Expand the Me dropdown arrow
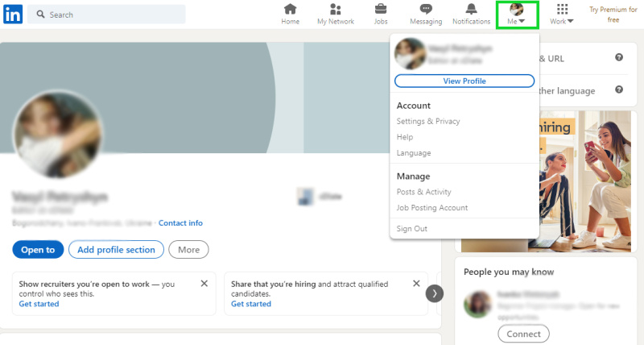Image resolution: width=644 pixels, height=345 pixels. (522, 22)
